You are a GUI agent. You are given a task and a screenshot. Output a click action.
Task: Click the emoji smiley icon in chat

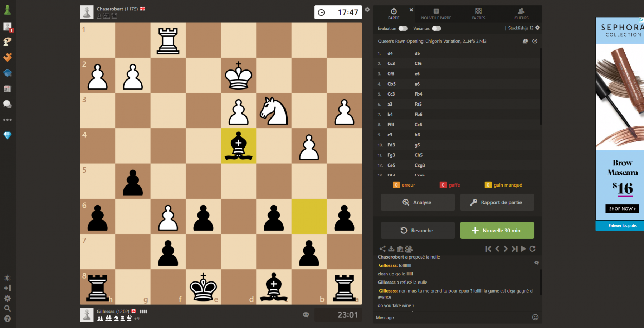click(535, 317)
